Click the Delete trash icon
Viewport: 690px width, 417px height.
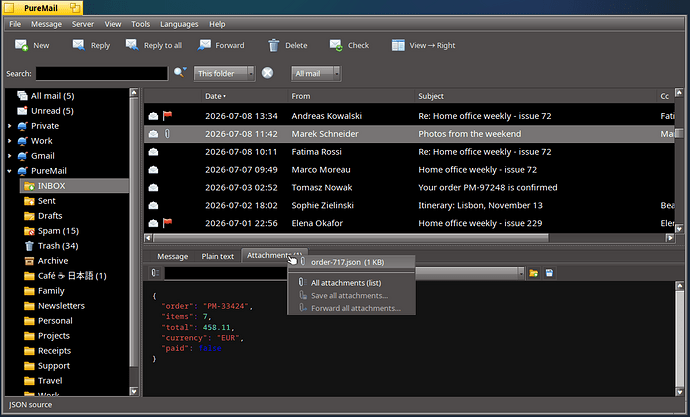[x=274, y=45]
